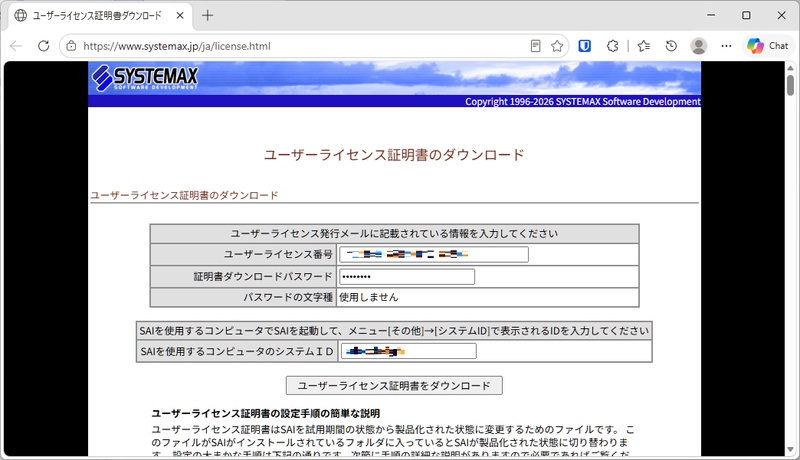Open the browser History icon

[x=671, y=46]
